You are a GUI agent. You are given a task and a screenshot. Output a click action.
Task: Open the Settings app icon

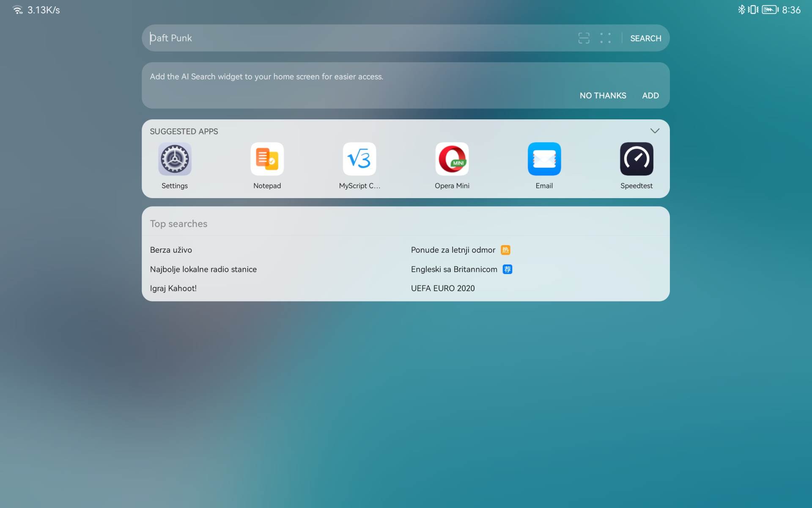click(175, 159)
